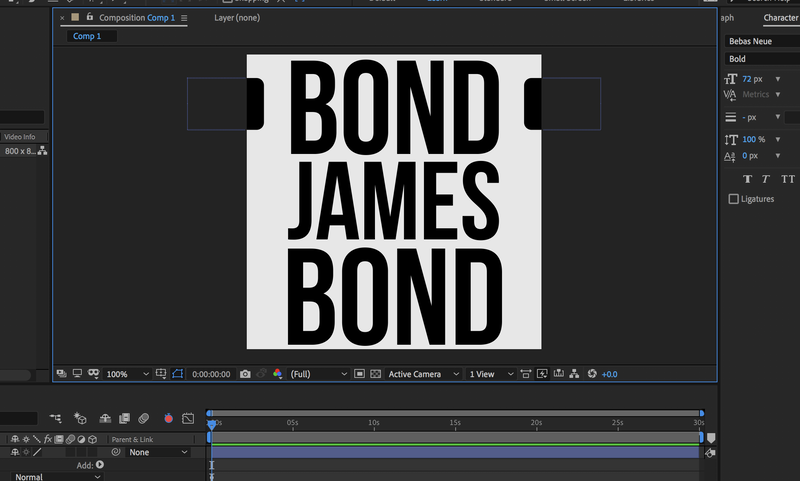Switch to the Layer (none) tab

(x=237, y=18)
